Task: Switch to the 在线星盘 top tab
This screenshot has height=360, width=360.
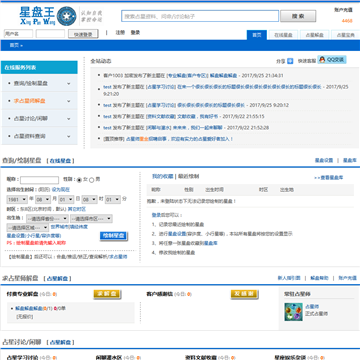Action: tap(283, 35)
